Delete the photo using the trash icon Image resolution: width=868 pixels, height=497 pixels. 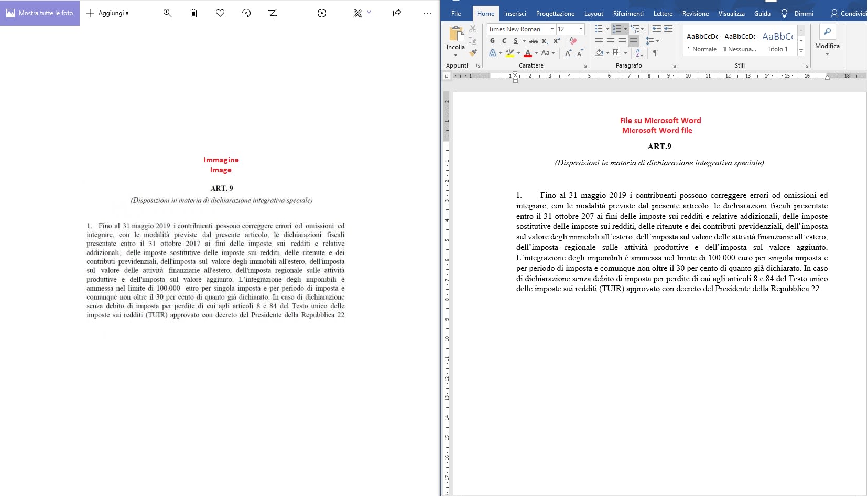[x=193, y=13]
